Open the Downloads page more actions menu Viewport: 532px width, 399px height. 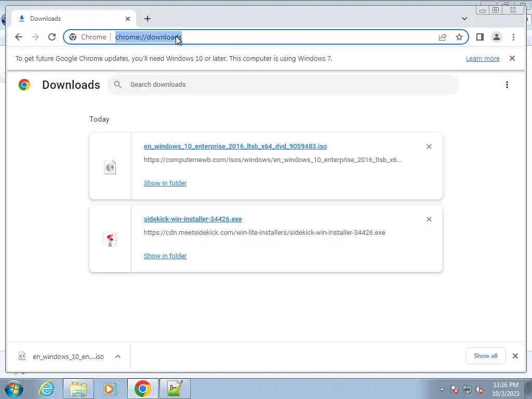tap(507, 85)
